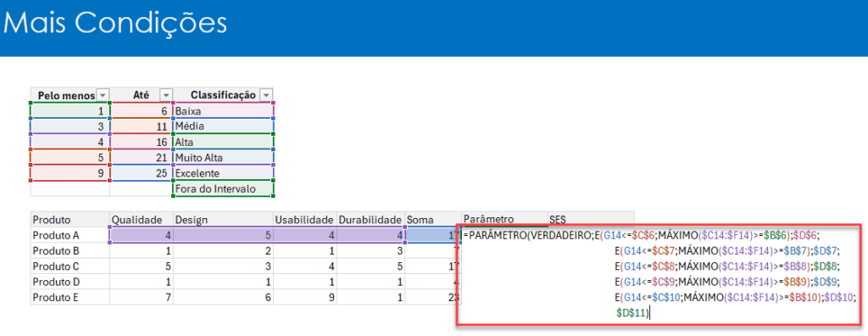
Task: Select Pelo menos cell in Muito Alta row
Action: pos(70,158)
